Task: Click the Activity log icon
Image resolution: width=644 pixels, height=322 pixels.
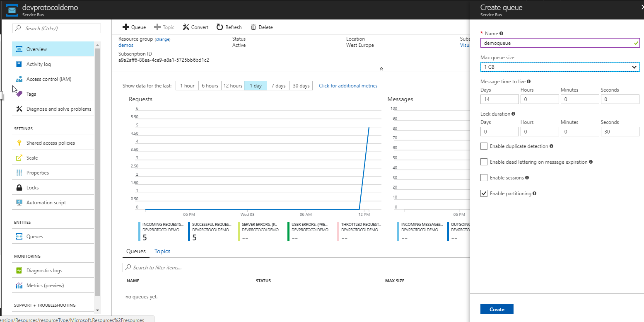Action: [19, 64]
